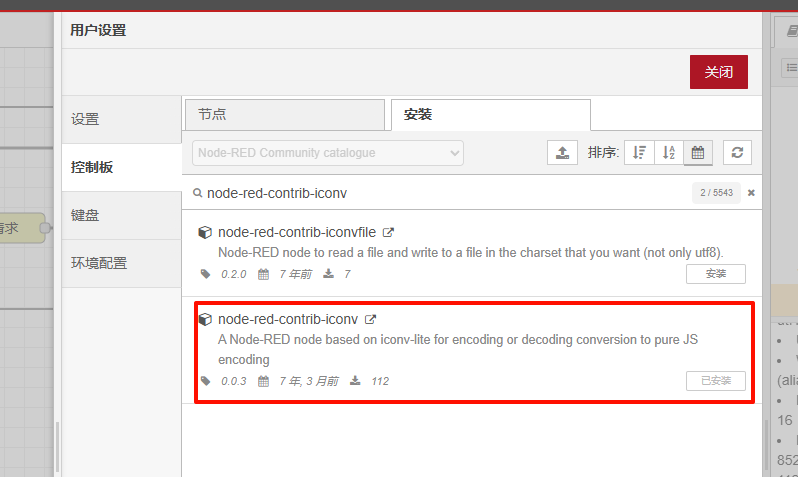Select the 安装 tab
The height and width of the screenshot is (477, 798).
pos(490,115)
